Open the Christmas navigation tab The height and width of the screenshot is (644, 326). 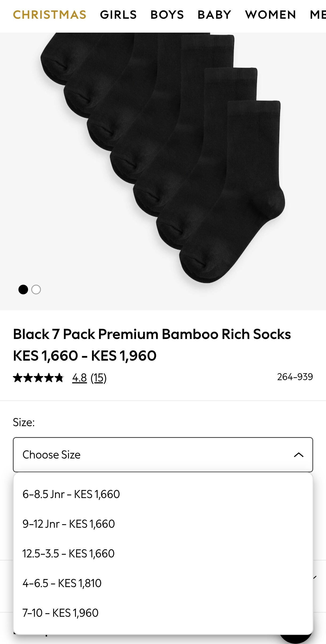click(50, 15)
